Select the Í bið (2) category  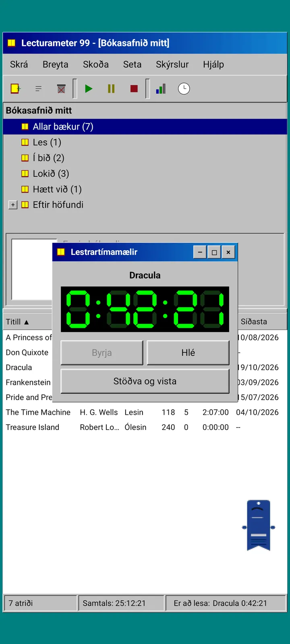(48, 158)
